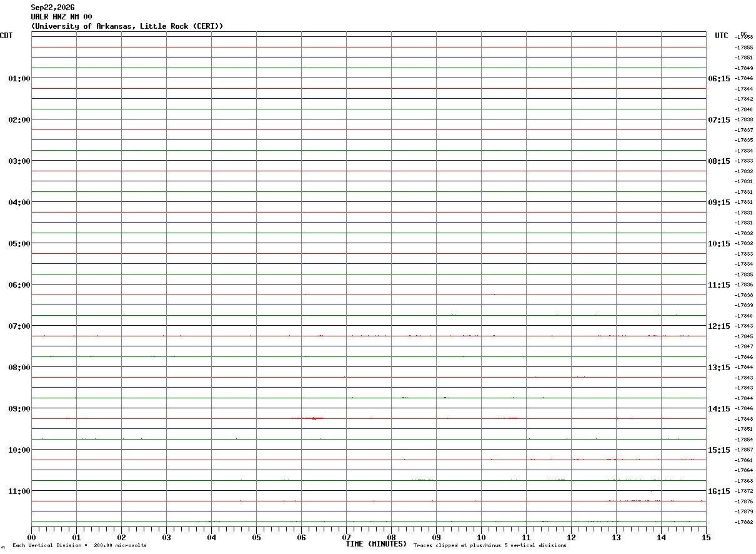
Task: Click the Sep22,2026 date header
Action: point(52,8)
